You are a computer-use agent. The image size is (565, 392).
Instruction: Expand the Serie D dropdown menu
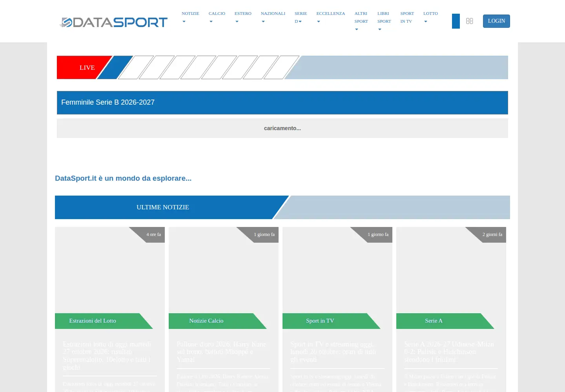(301, 17)
